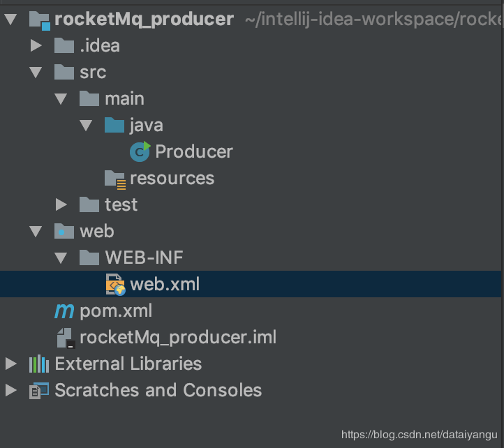Select the .idea folder label

coord(100,45)
